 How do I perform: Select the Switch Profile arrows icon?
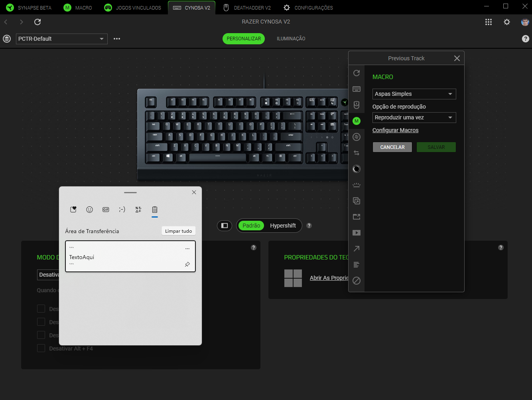point(357,153)
